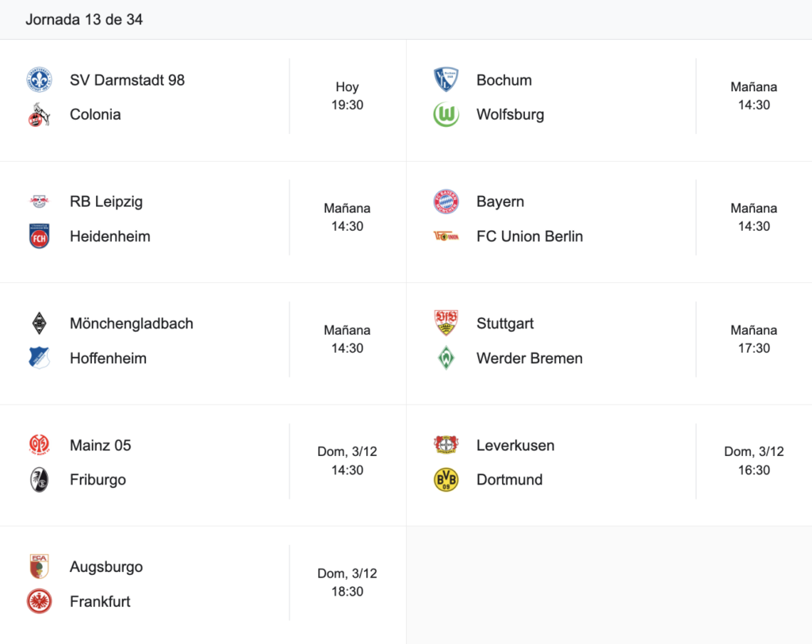Select the Dortmund BVB logo

pos(446,480)
